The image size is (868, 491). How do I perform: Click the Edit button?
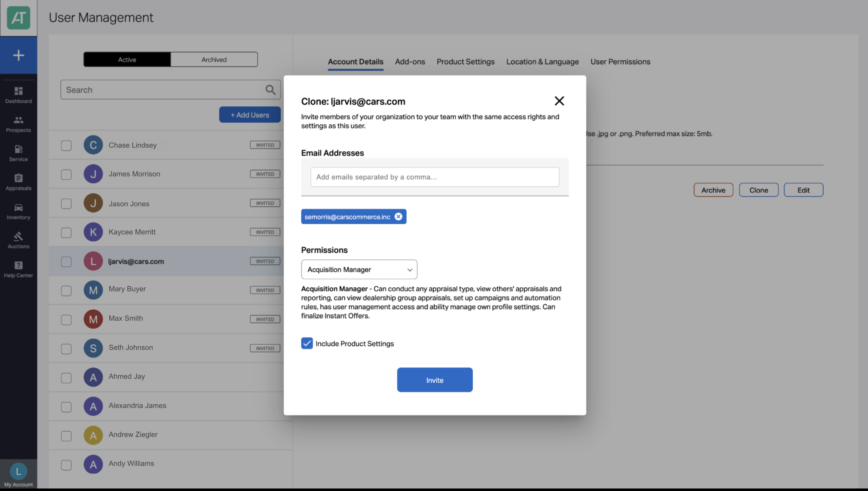coord(803,190)
